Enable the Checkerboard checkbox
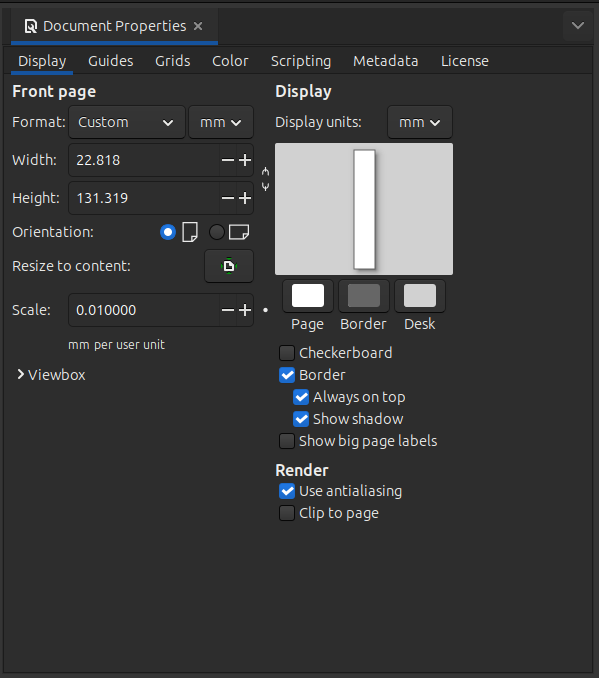 click(x=287, y=353)
